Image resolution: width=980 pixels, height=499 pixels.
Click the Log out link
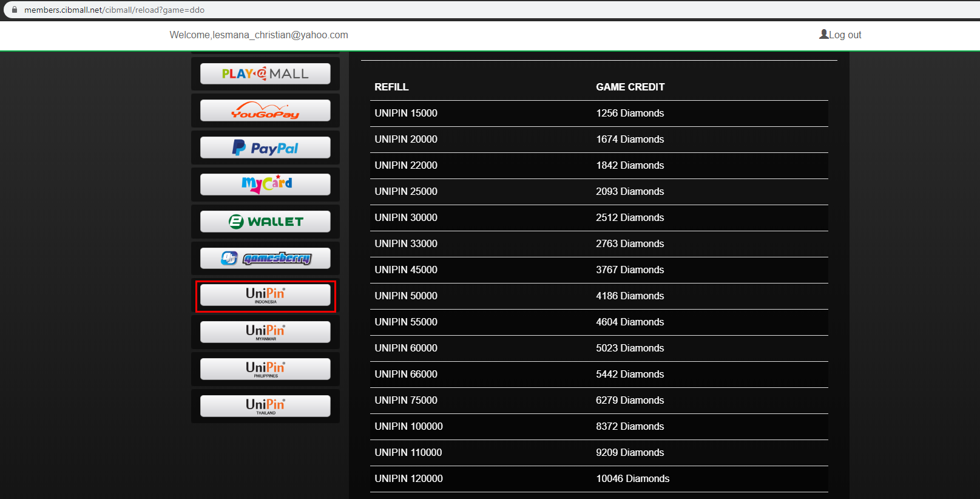pyautogui.click(x=845, y=35)
